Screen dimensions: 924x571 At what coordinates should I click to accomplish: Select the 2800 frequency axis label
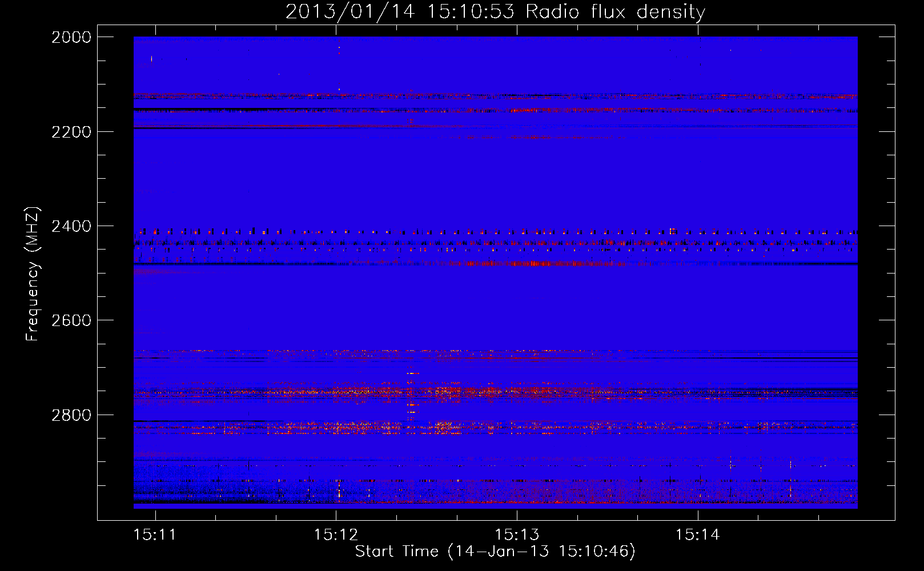pos(71,415)
